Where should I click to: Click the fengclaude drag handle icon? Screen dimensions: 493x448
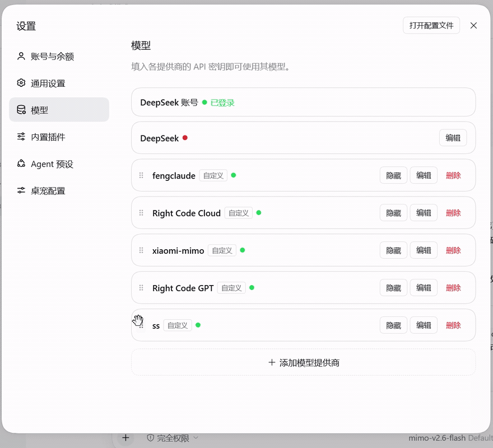pyautogui.click(x=141, y=175)
